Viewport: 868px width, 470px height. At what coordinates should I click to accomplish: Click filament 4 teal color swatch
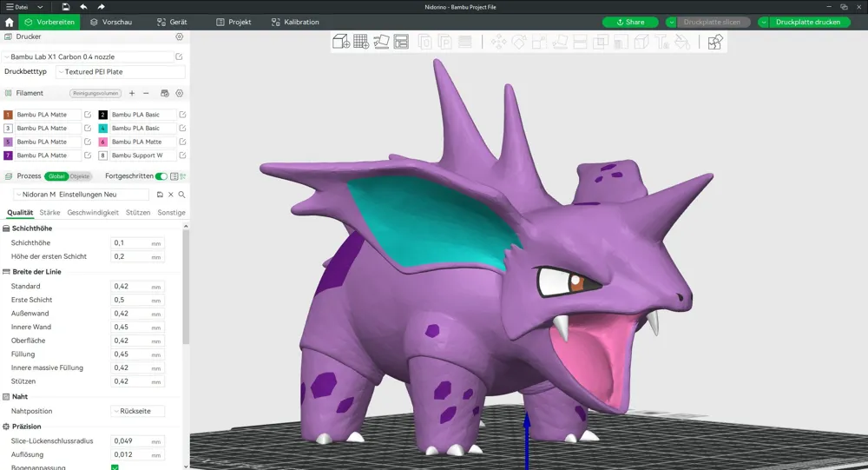pos(103,128)
